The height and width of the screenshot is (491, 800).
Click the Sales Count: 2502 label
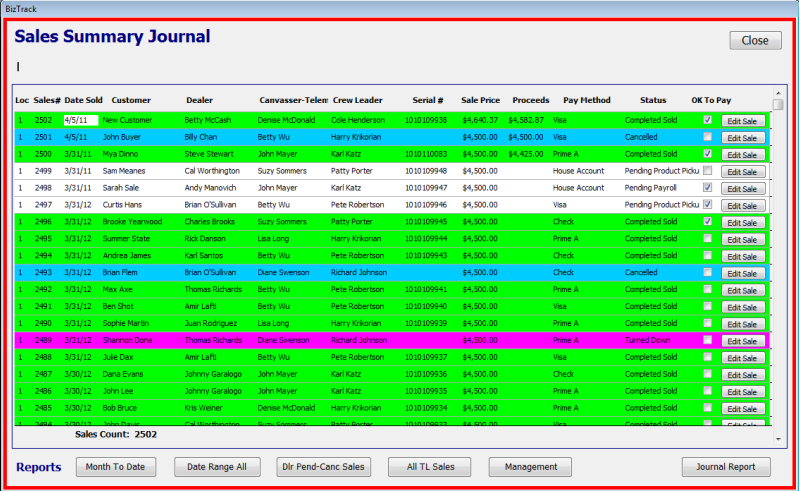116,434
